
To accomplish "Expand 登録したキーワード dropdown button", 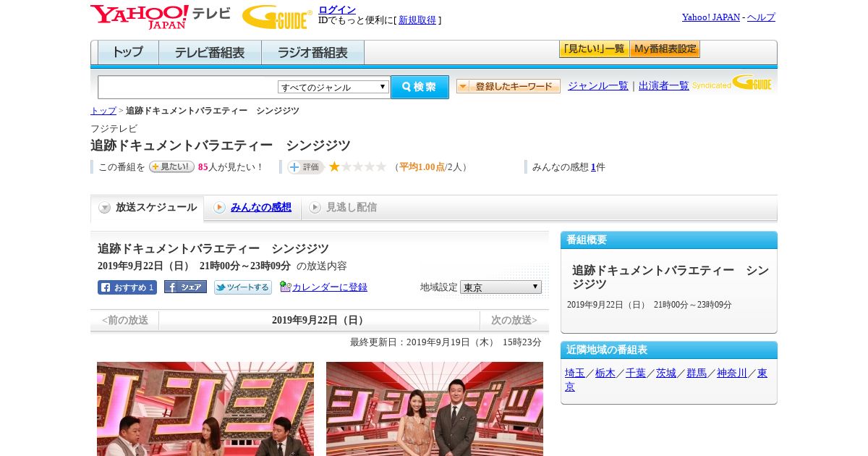I will tap(509, 86).
